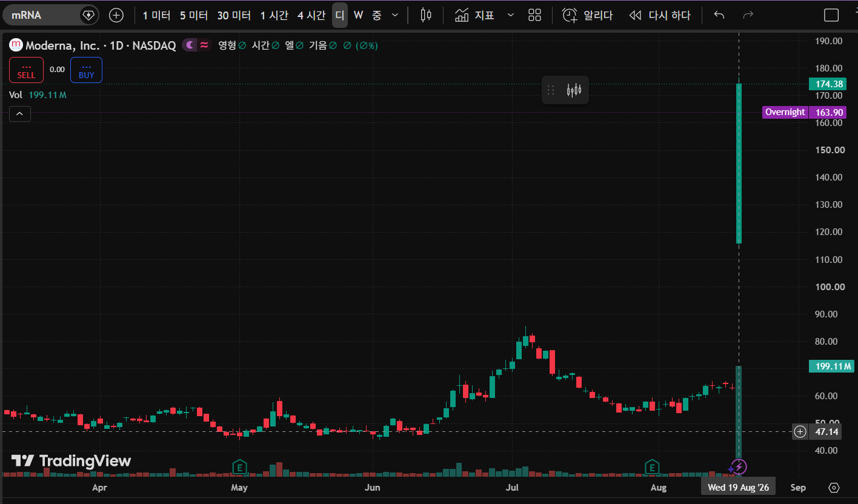Open the 지표 indicators panel
Viewport: 858px width, 504px height.
coord(474,15)
